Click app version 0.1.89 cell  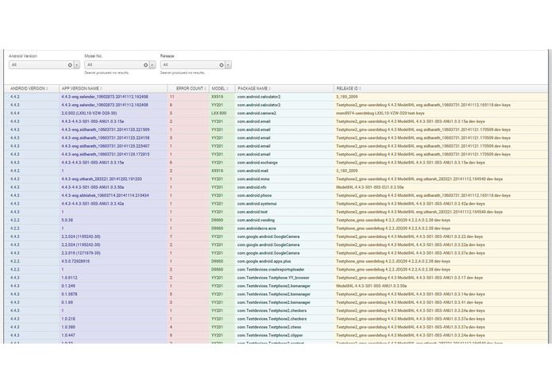click(x=114, y=302)
